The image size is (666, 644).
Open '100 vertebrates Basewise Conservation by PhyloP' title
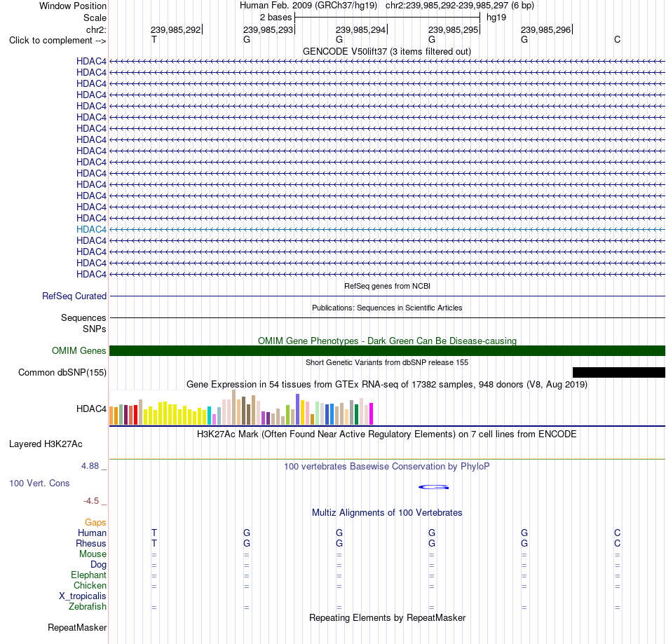[386, 466]
